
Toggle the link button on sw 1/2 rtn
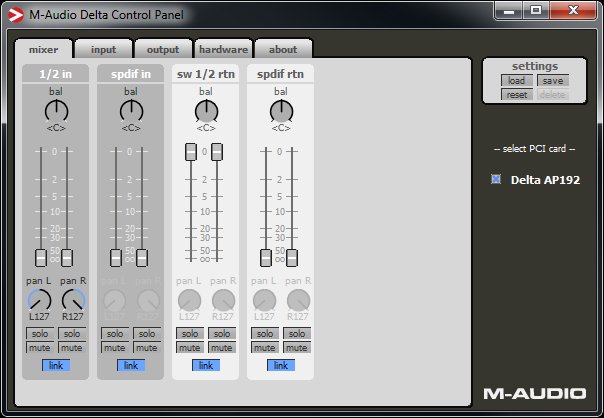click(206, 365)
